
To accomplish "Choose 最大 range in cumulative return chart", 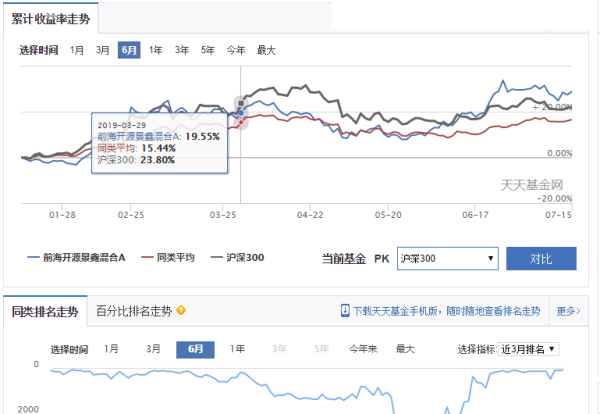I will click(265, 50).
